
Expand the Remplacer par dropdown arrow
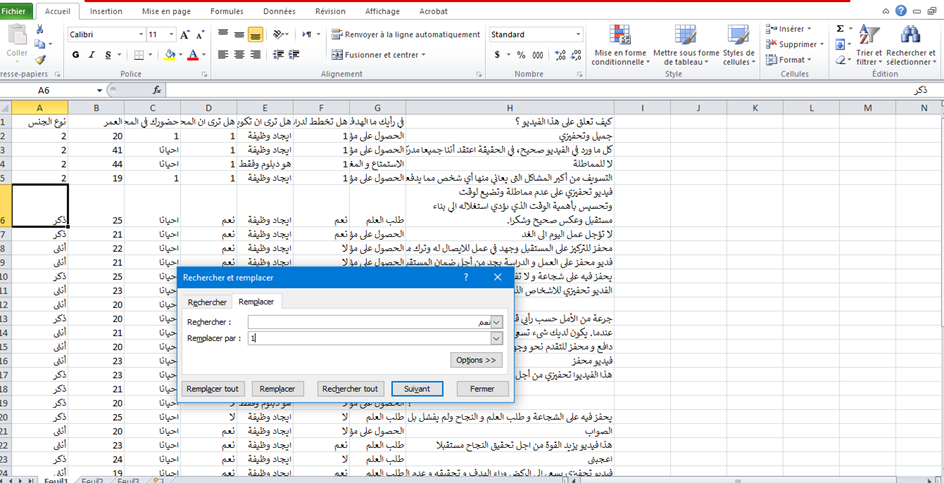[497, 339]
